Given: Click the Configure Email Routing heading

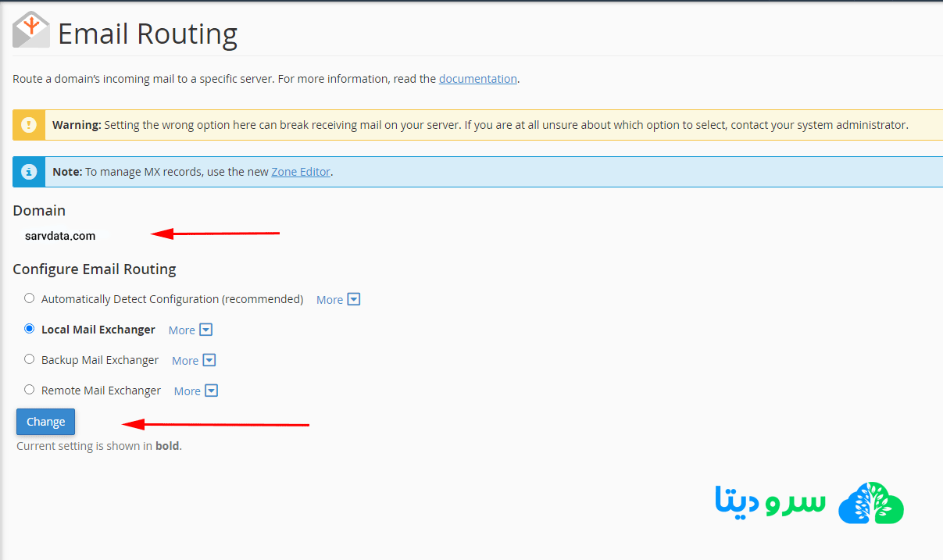Looking at the screenshot, I should (x=95, y=269).
